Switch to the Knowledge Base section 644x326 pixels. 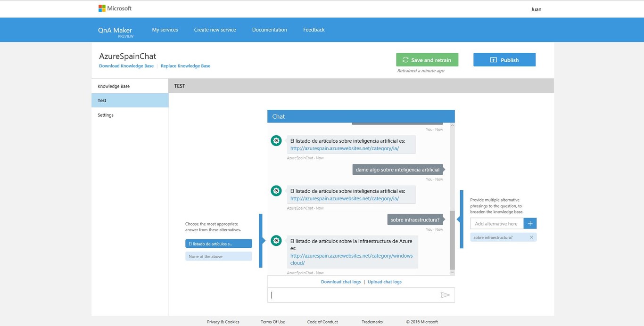[113, 86]
